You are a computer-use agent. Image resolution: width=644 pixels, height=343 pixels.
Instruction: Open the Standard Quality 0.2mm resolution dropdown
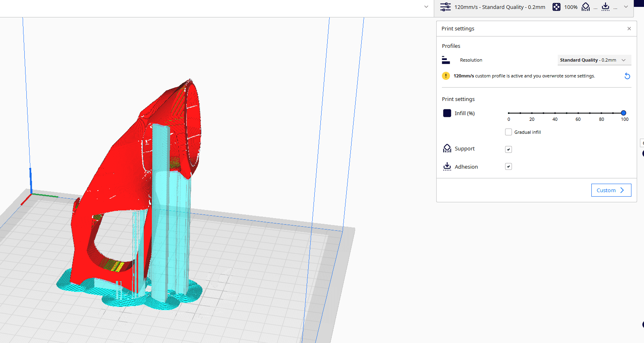tap(594, 60)
